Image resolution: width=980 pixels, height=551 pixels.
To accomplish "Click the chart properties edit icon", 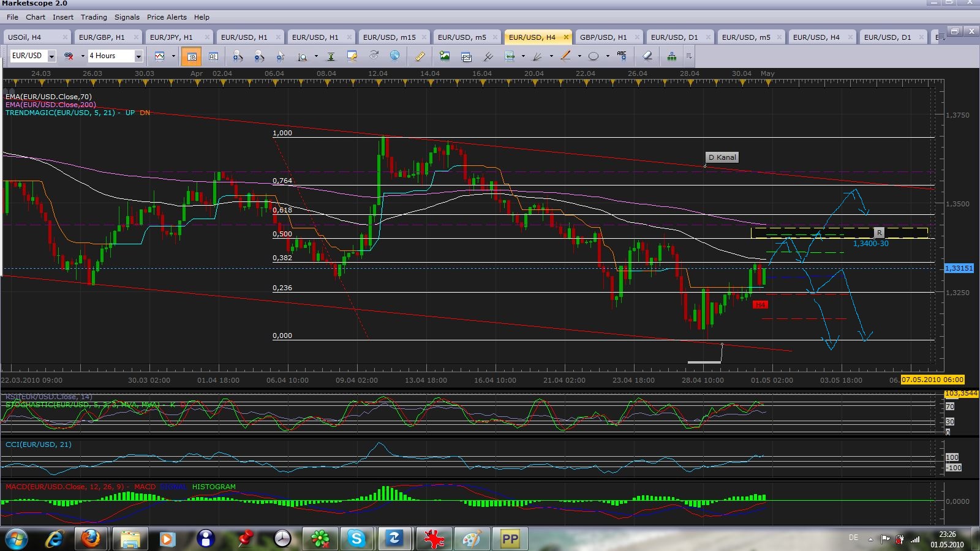I will [x=352, y=56].
